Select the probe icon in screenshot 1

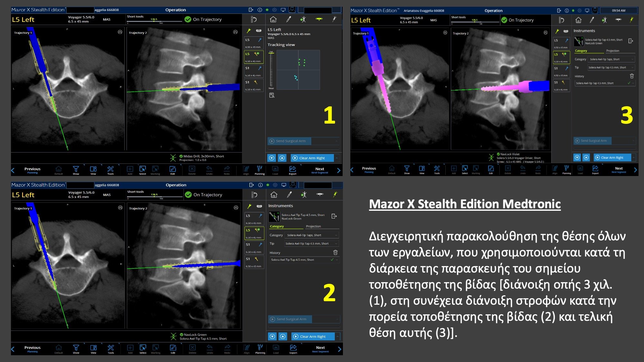pyautogui.click(x=289, y=20)
